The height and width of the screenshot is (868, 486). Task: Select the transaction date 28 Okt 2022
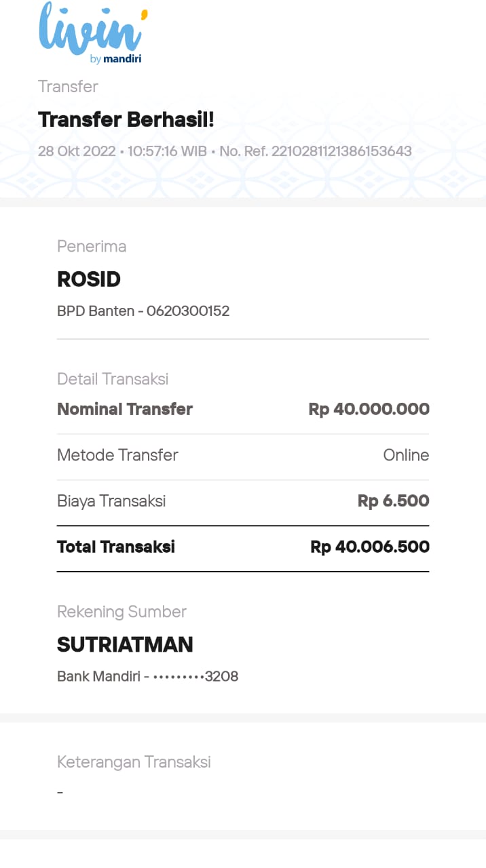(77, 151)
